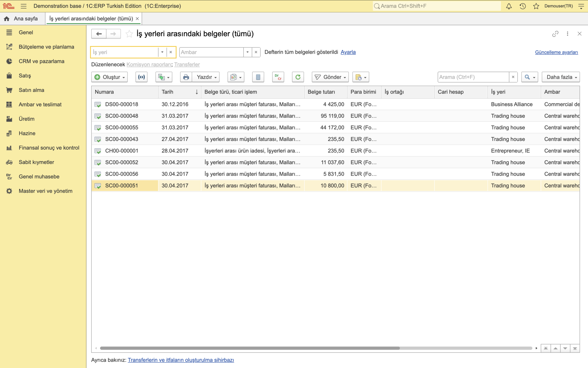Viewport: 588px width, 368px height.
Task: Click the copy link icon in header
Action: [555, 34]
